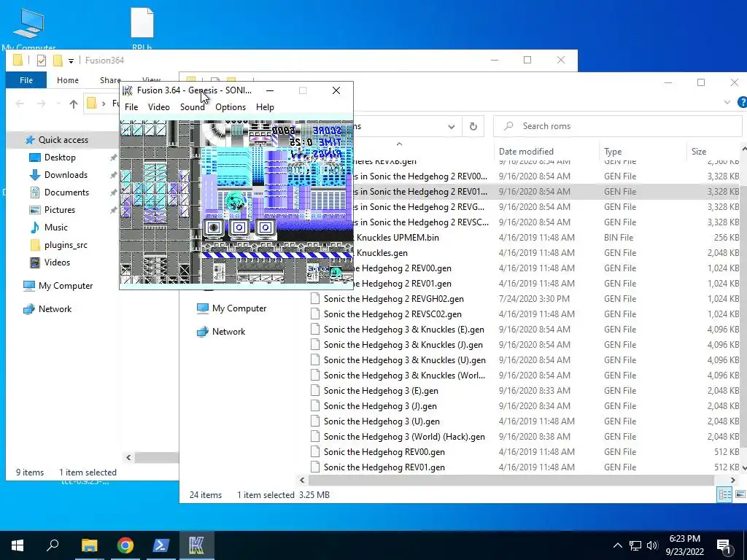
Task: Open the Video menu in Fusion
Action: (158, 107)
